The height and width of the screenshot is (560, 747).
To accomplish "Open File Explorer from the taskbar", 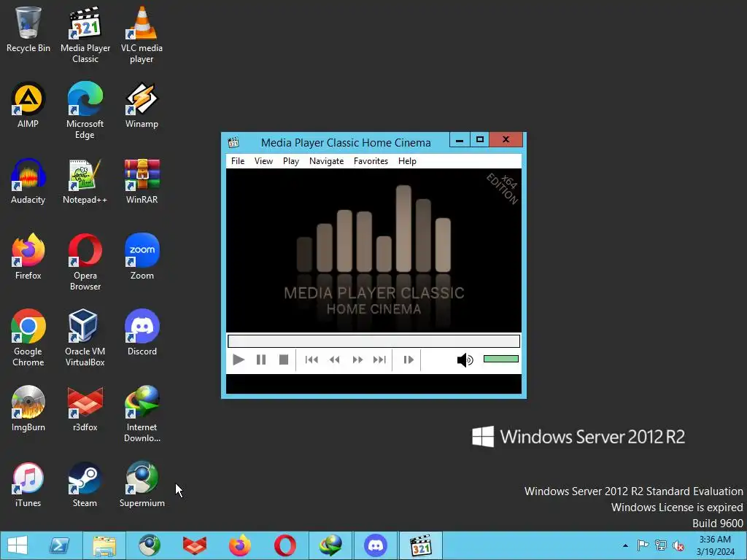I will coord(104,545).
